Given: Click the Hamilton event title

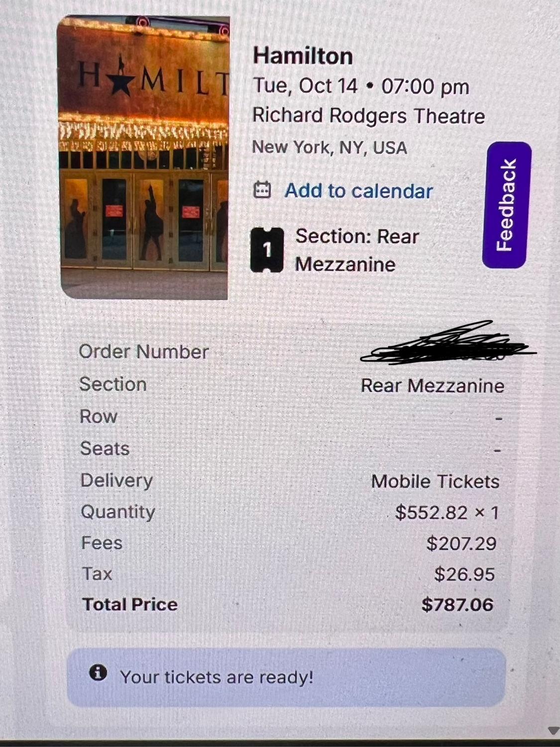Looking at the screenshot, I should pos(303,55).
